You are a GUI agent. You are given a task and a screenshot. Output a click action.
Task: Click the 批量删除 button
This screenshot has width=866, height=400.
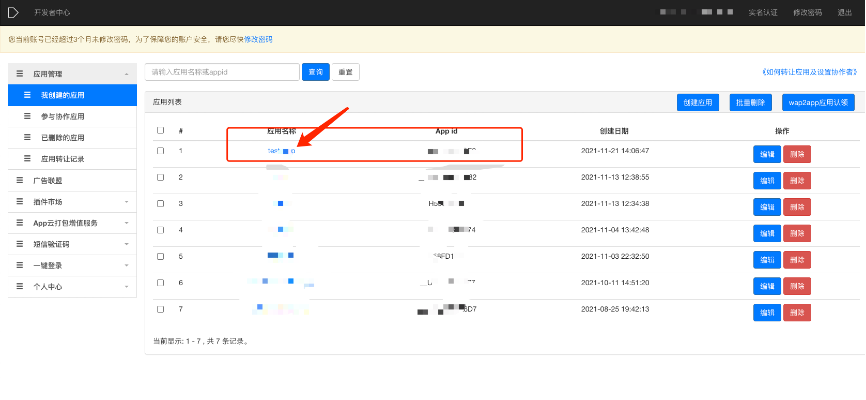tap(751, 103)
